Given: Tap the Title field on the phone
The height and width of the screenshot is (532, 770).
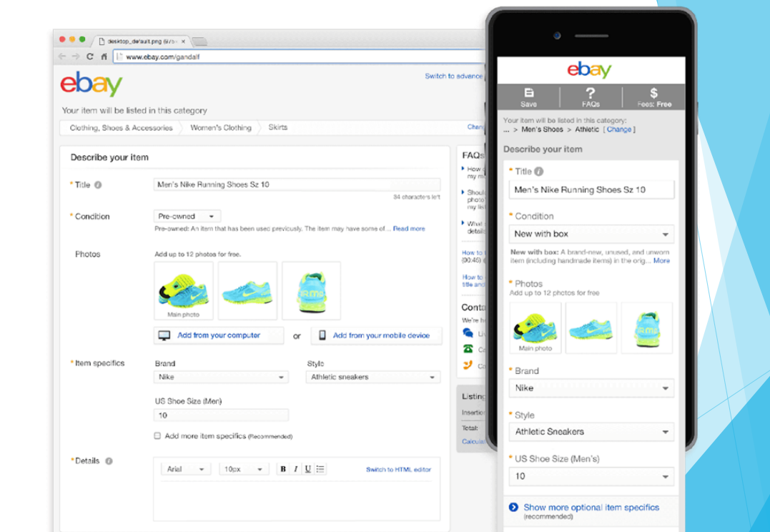Looking at the screenshot, I should 591,189.
